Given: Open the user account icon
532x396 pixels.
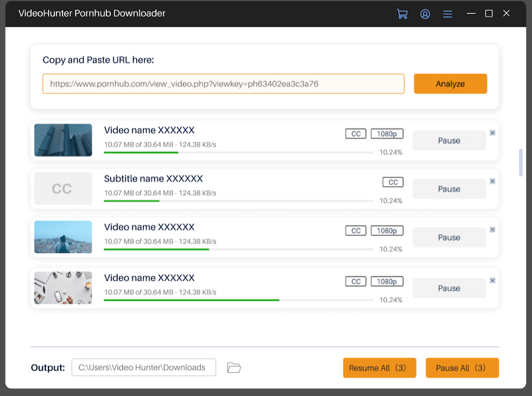Looking at the screenshot, I should (x=425, y=14).
